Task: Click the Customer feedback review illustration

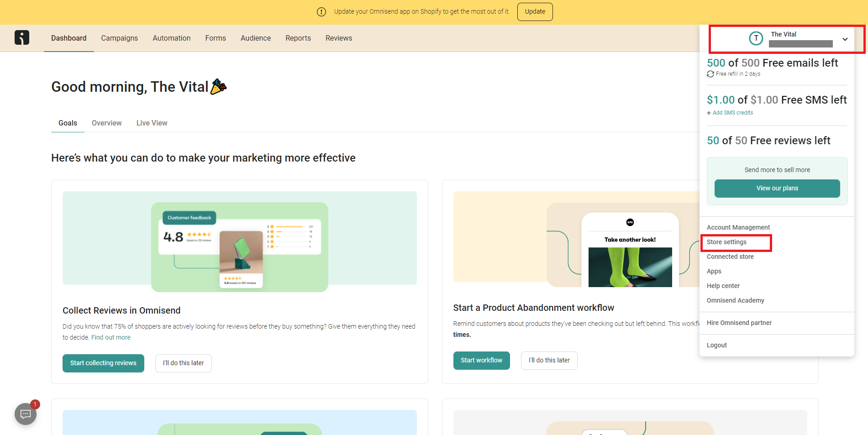Action: tap(239, 242)
